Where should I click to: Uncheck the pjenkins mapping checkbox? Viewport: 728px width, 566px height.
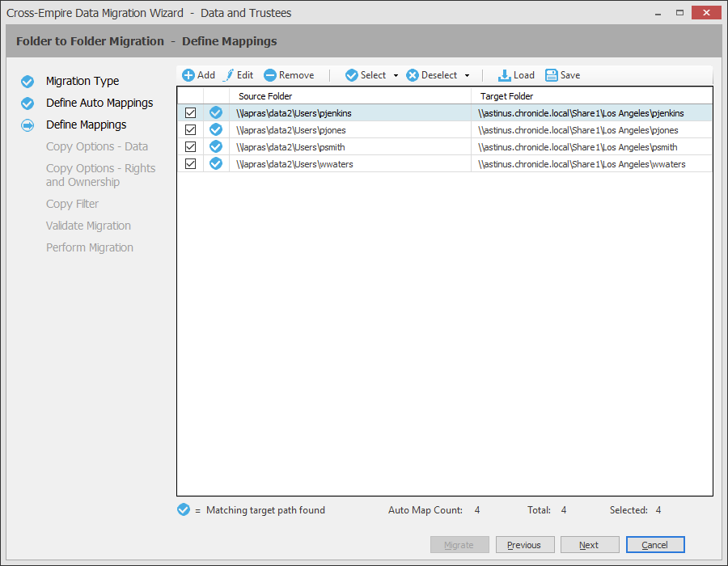(x=191, y=113)
